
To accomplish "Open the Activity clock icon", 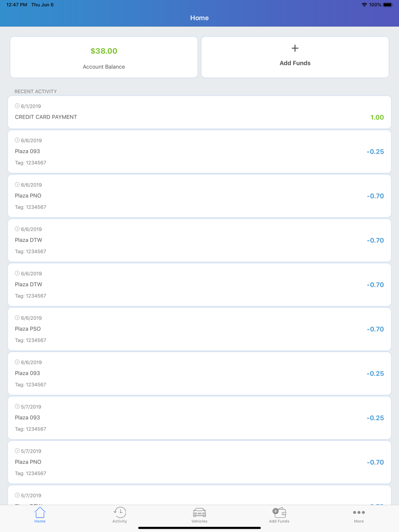I will click(120, 512).
